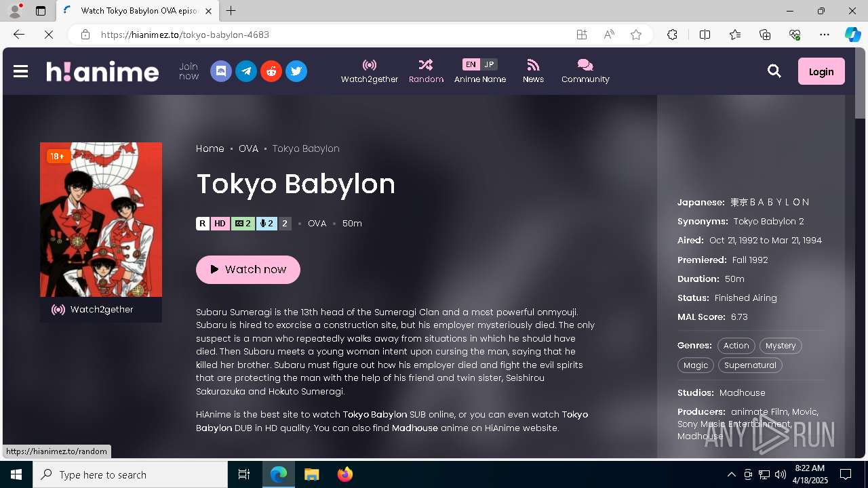Open the OVA breadcrumb link
This screenshot has width=868, height=488.
[x=248, y=148]
